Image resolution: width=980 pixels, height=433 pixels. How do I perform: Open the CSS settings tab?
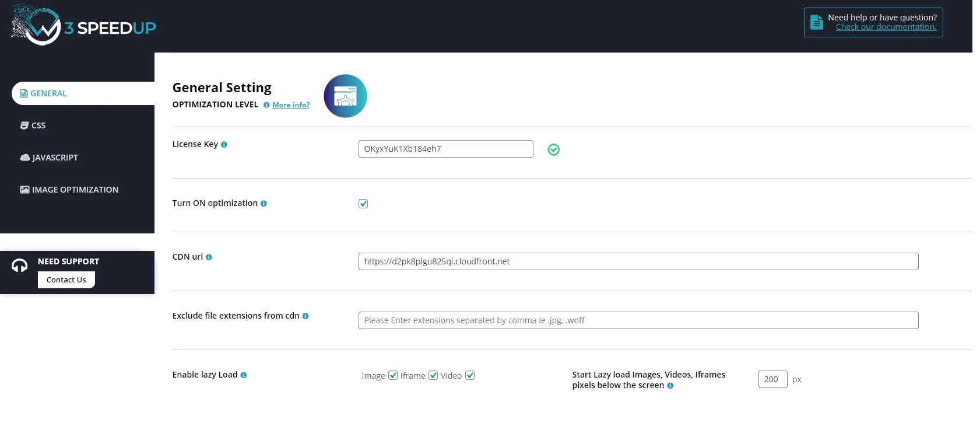pyautogui.click(x=38, y=125)
